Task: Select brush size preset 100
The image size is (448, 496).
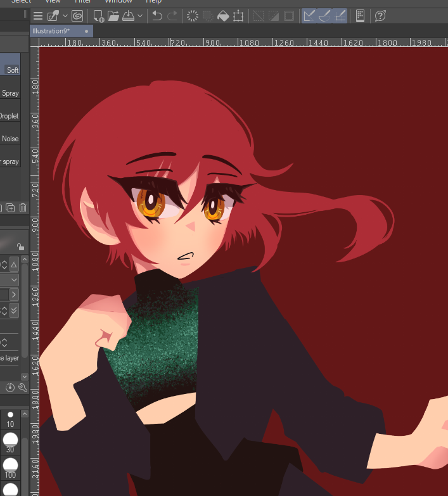Action: tap(10, 467)
